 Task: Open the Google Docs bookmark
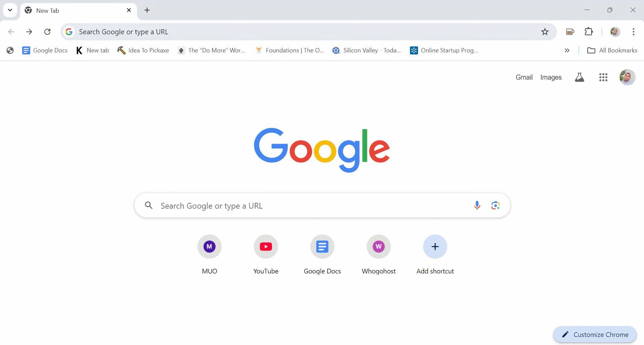[45, 50]
